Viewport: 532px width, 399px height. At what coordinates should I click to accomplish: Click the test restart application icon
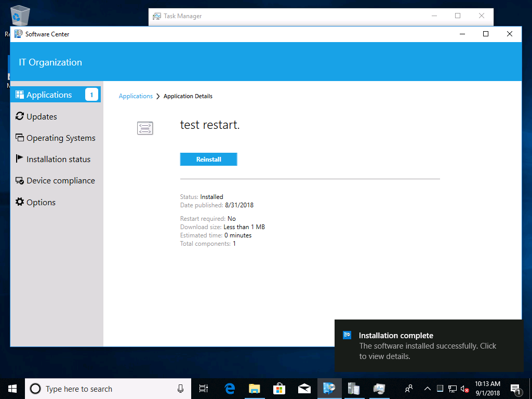coord(145,128)
